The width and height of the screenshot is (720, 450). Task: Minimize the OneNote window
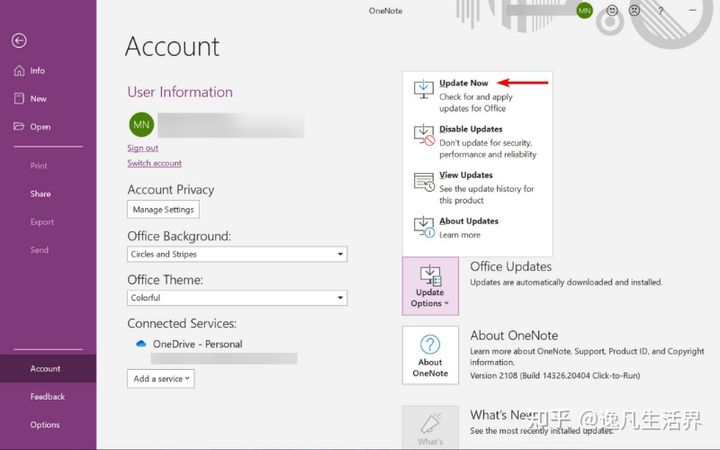pos(692,10)
